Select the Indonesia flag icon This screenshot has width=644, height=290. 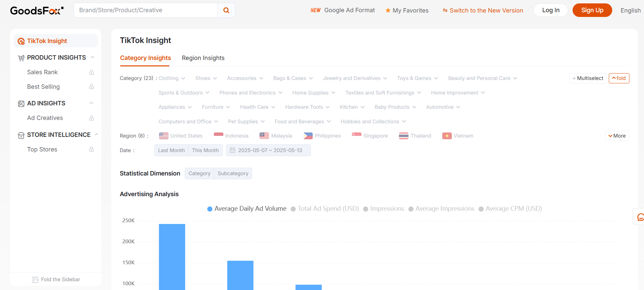click(219, 136)
